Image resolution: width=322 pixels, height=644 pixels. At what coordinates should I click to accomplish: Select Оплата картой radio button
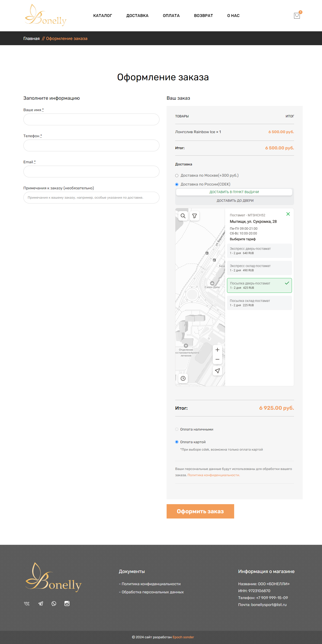pyautogui.click(x=177, y=442)
